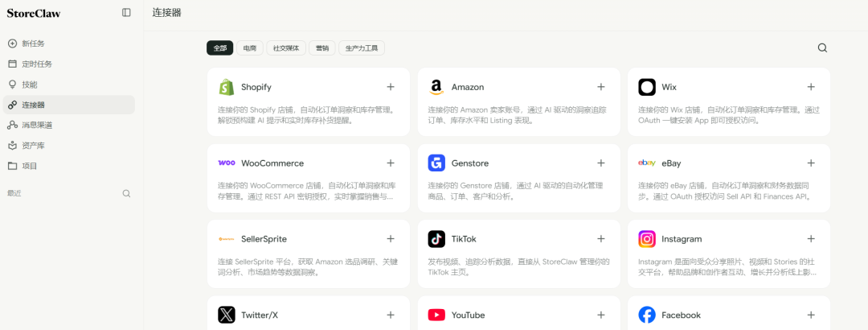The width and height of the screenshot is (868, 330).
Task: Click the eBay logo icon
Action: tap(646, 163)
